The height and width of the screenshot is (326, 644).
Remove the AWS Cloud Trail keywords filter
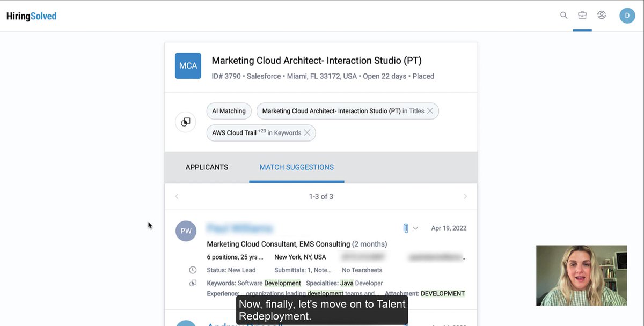pyautogui.click(x=307, y=133)
